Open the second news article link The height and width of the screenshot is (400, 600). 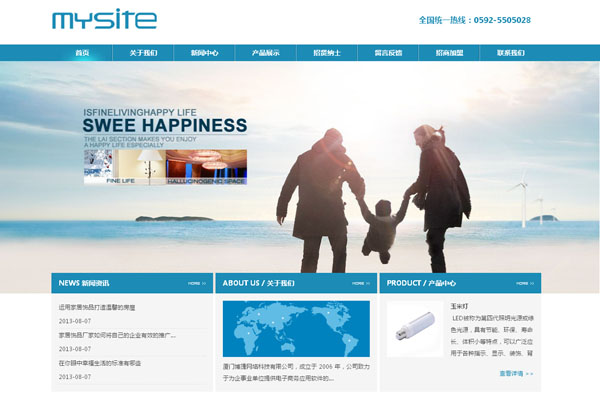[116, 335]
